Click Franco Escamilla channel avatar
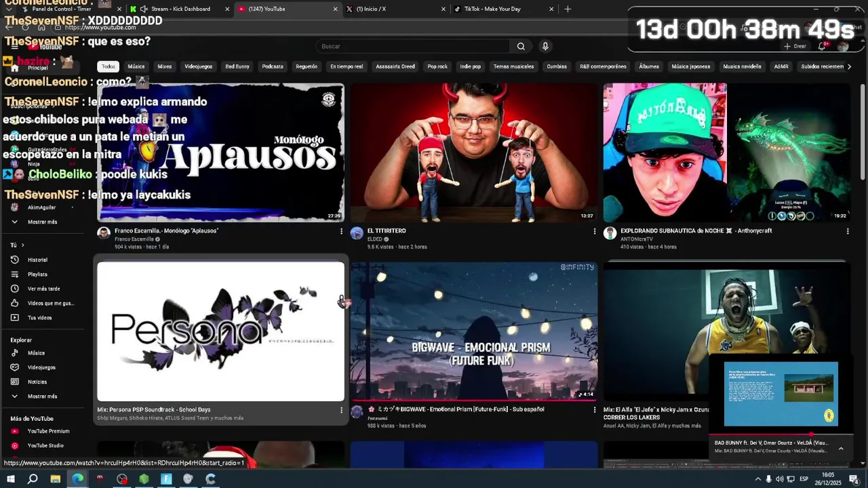The width and height of the screenshot is (868, 488). coord(104,233)
